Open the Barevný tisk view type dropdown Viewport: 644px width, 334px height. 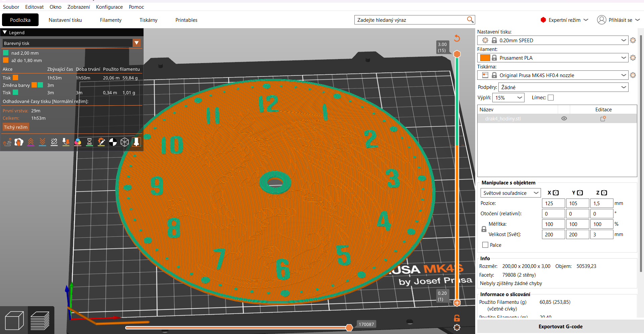point(137,43)
